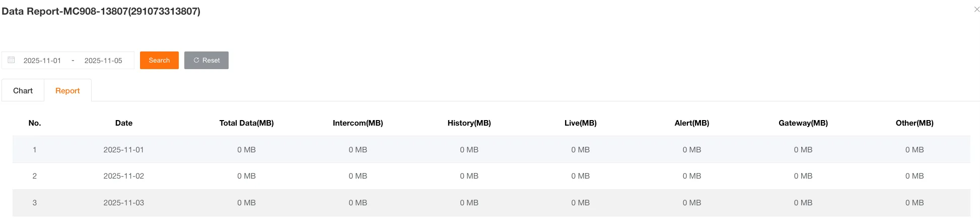This screenshot has width=980, height=223.
Task: Click the Search button
Action: coord(159,61)
